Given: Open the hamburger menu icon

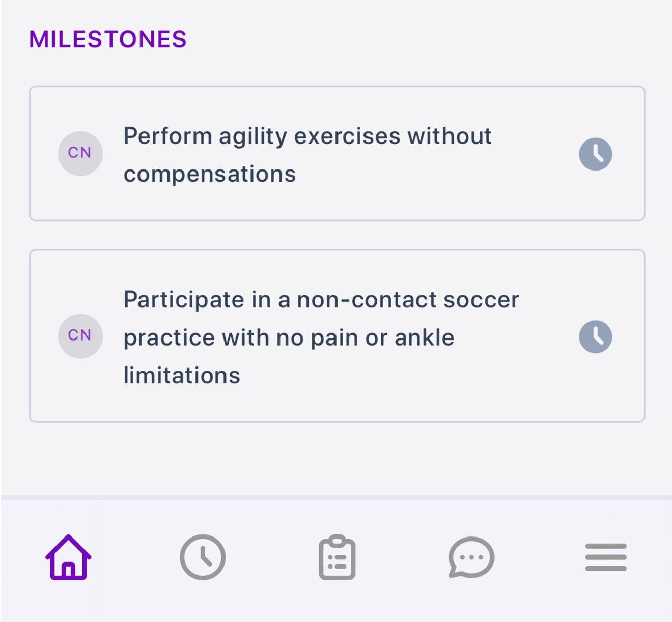Looking at the screenshot, I should click(606, 557).
